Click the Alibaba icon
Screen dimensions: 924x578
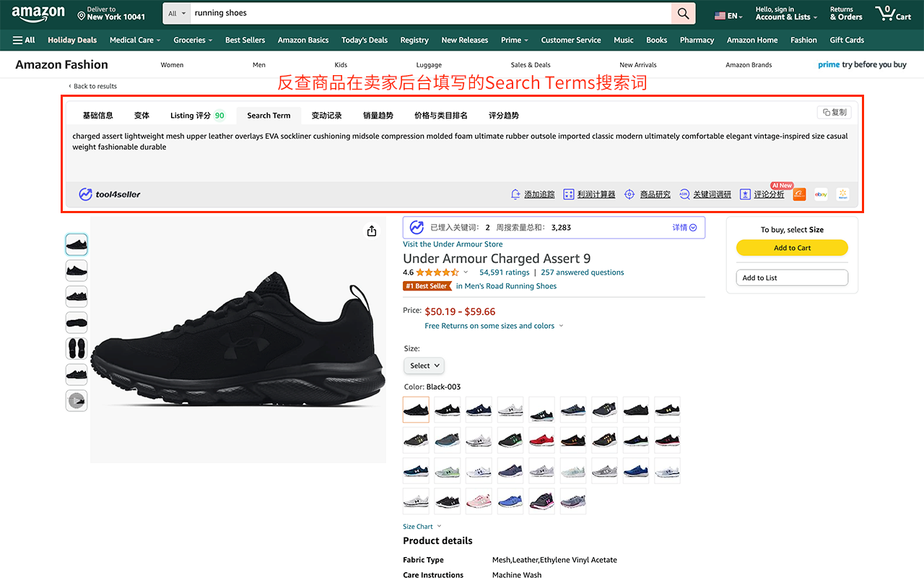799,194
